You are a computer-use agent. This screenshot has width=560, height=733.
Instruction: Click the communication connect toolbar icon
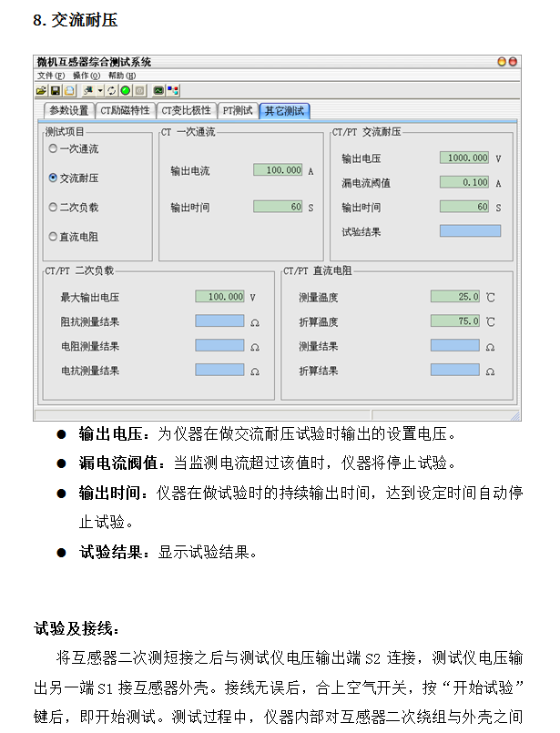coord(88,91)
